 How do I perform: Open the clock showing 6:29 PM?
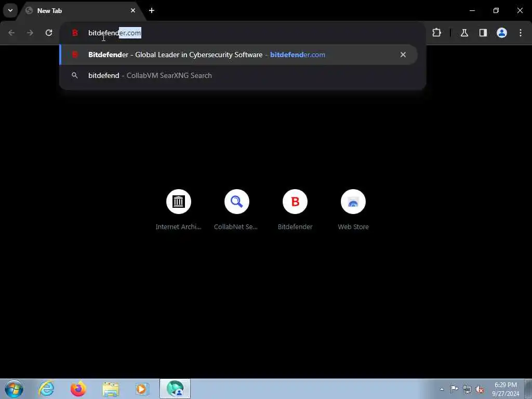(506, 389)
